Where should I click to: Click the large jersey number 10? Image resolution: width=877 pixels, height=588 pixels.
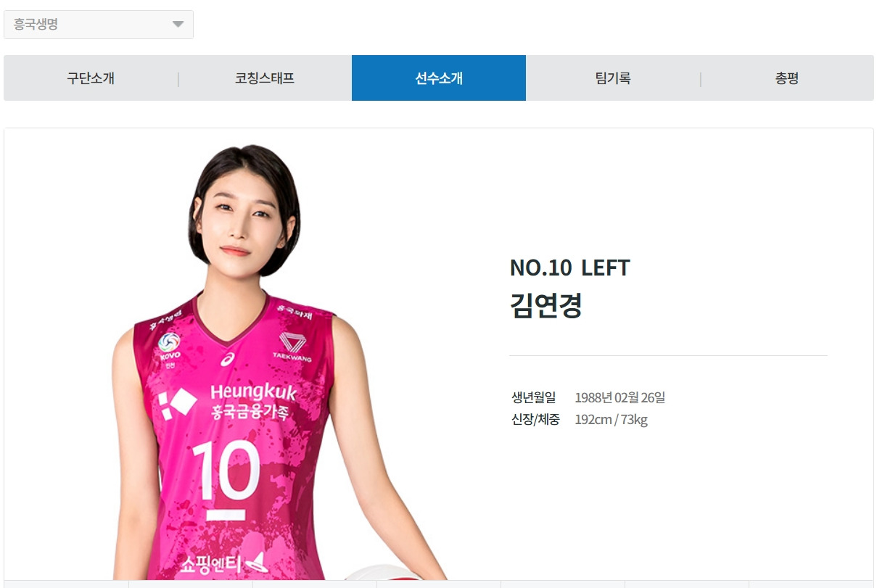(x=226, y=471)
